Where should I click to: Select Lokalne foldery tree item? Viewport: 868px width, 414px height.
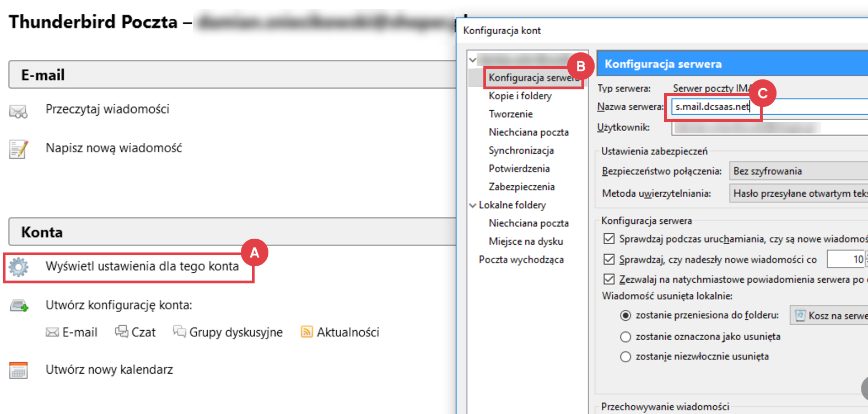pyautogui.click(x=512, y=205)
